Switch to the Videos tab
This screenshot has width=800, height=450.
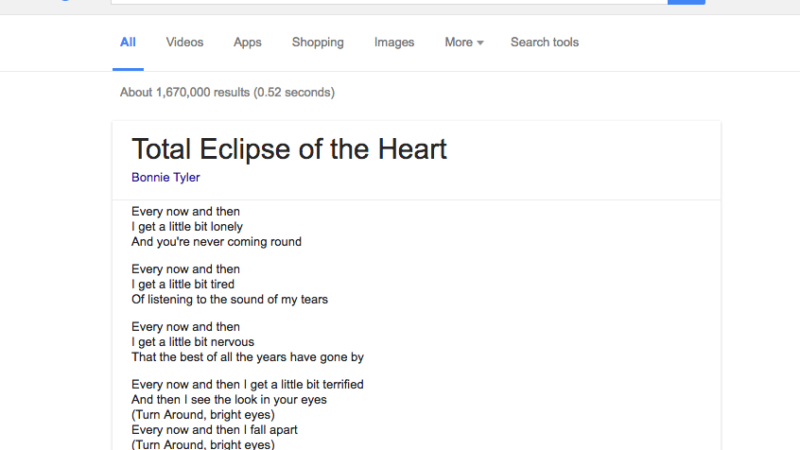tap(184, 42)
